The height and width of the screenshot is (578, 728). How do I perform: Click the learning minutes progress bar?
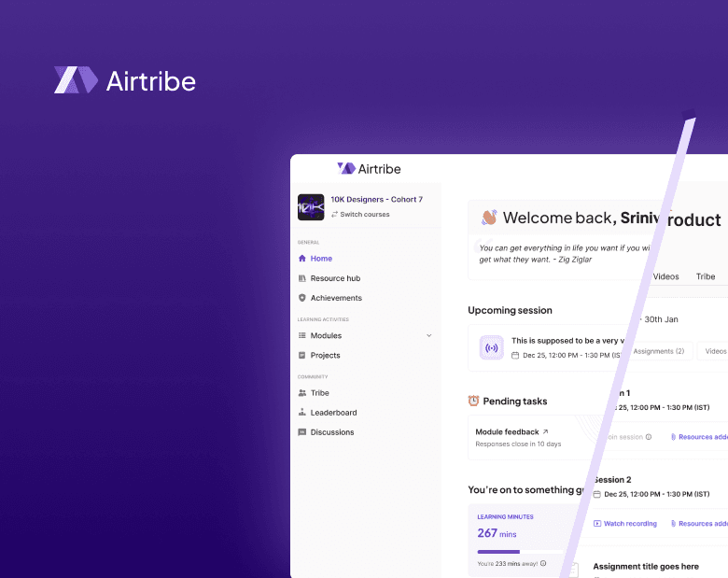[520, 552]
